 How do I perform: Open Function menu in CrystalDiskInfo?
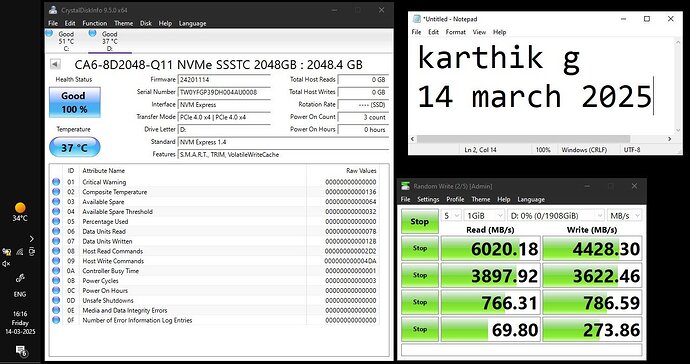95,23
